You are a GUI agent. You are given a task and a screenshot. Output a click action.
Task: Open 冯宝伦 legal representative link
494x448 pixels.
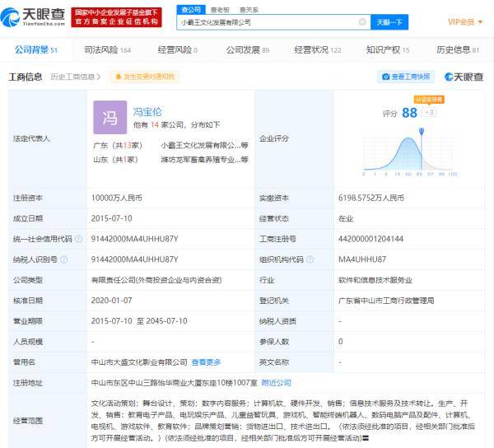click(x=147, y=111)
